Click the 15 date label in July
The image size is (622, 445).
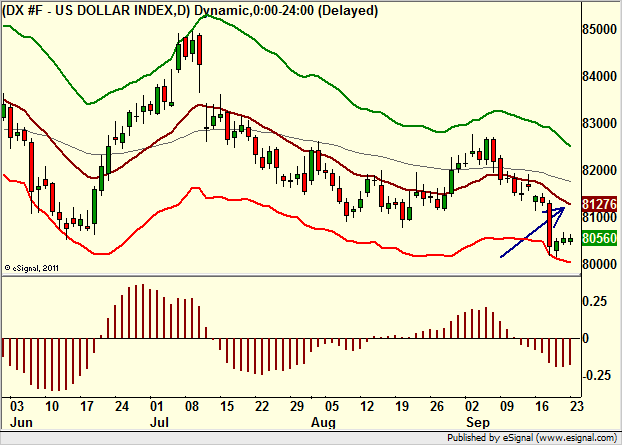[x=227, y=407]
